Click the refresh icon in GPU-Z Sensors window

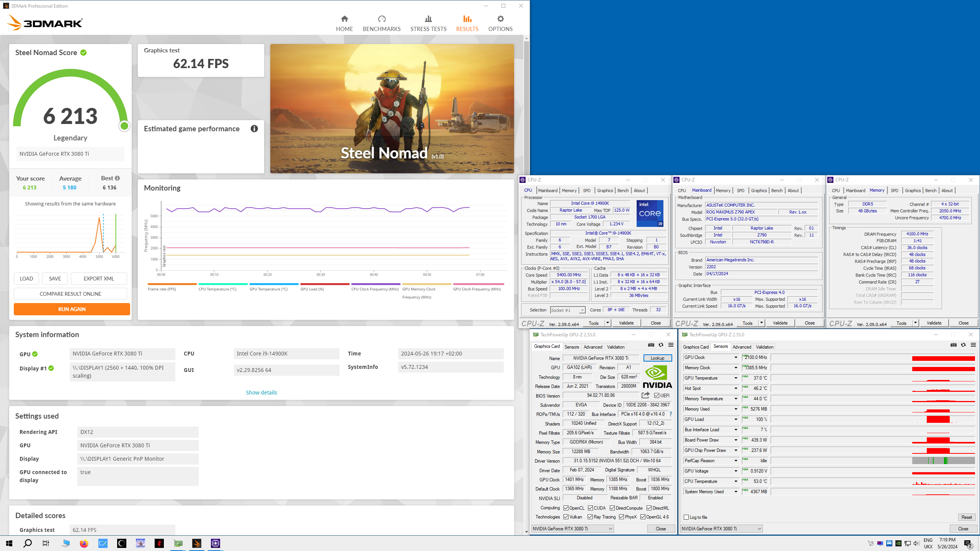[963, 345]
